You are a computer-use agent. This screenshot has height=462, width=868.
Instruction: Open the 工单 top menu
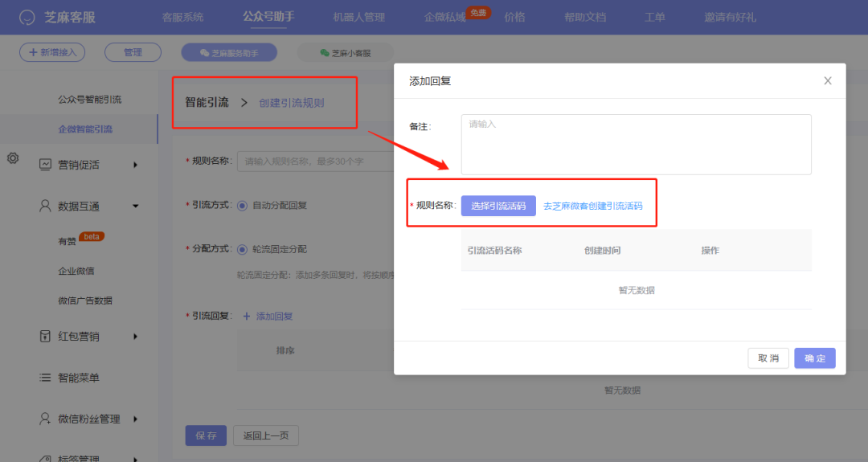[x=655, y=17]
